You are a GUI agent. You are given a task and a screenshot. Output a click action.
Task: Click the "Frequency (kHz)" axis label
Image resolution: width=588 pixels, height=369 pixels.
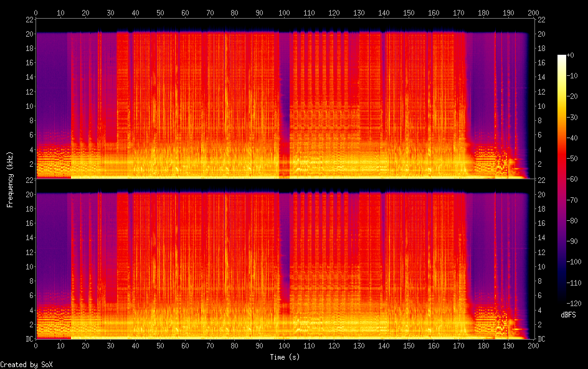10,179
